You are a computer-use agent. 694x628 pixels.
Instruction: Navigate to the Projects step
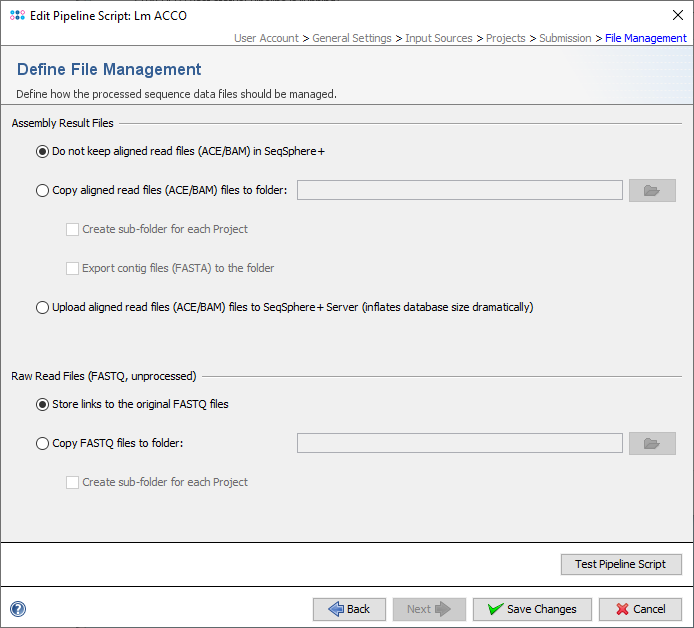click(x=506, y=38)
